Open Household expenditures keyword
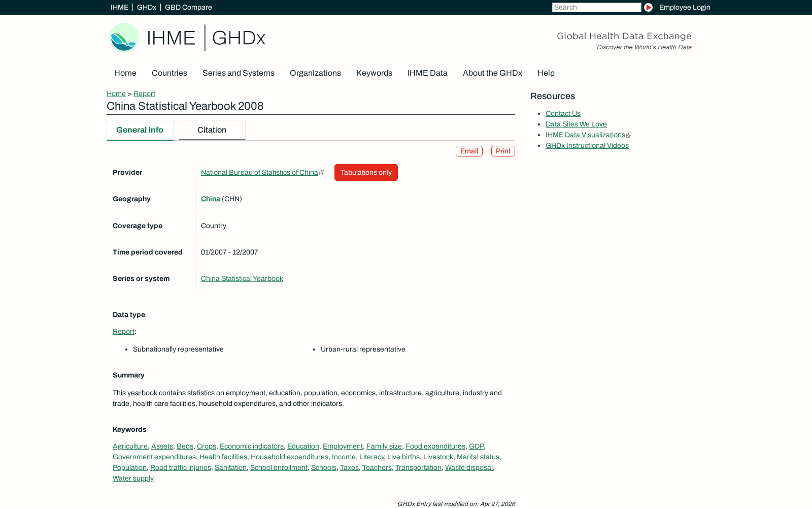The image size is (812, 508). (289, 457)
